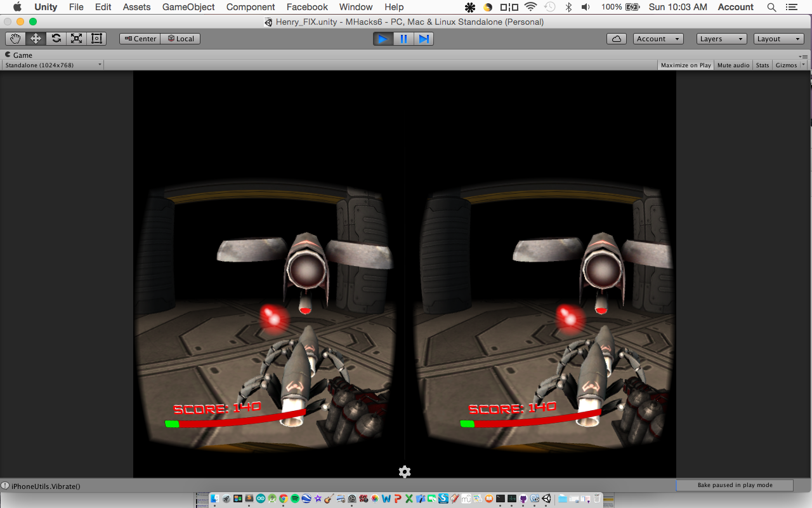Toggle Mute audio in Game view
Screen dimensions: 812x508
(733, 65)
